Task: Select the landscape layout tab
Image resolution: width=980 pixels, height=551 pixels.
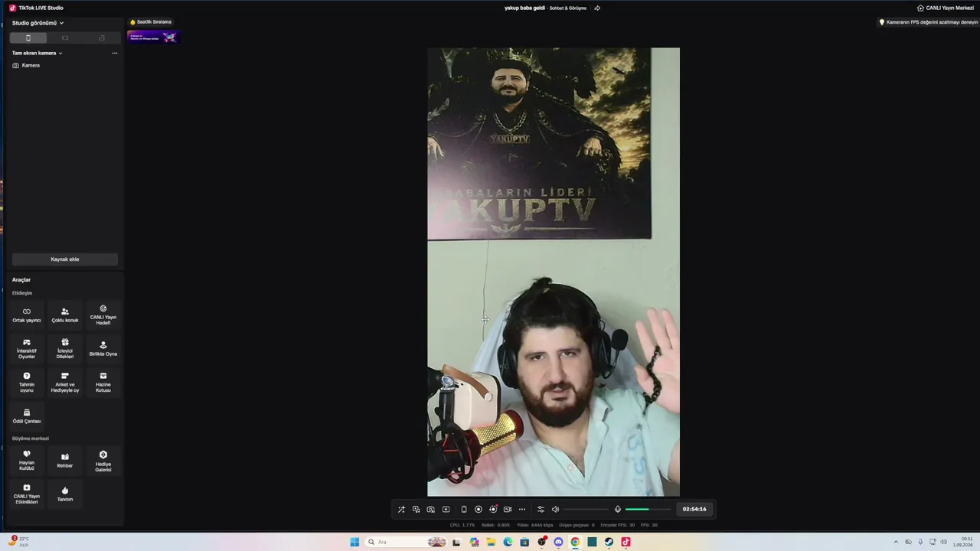Action: click(65, 37)
